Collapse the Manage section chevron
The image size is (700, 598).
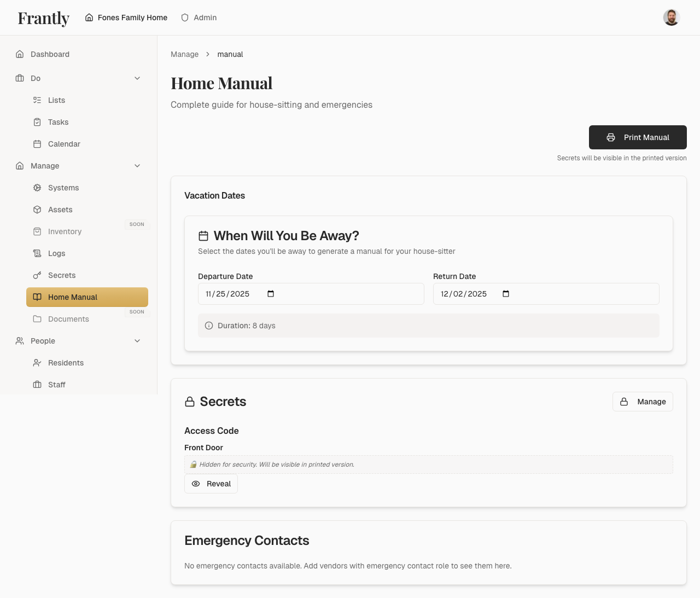(137, 166)
